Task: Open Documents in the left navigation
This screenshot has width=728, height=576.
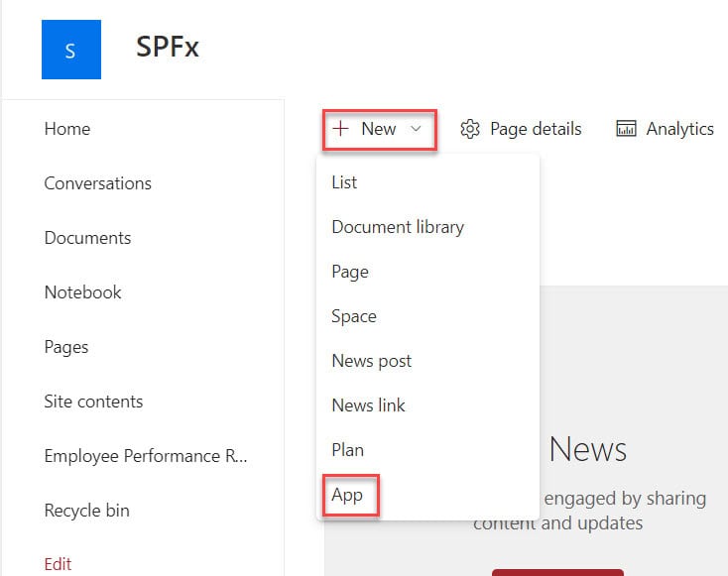Action: 87,238
